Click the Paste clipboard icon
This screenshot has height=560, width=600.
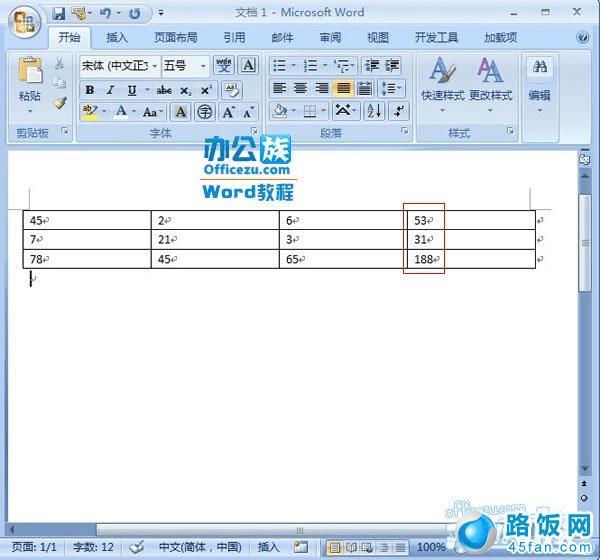coord(30,70)
